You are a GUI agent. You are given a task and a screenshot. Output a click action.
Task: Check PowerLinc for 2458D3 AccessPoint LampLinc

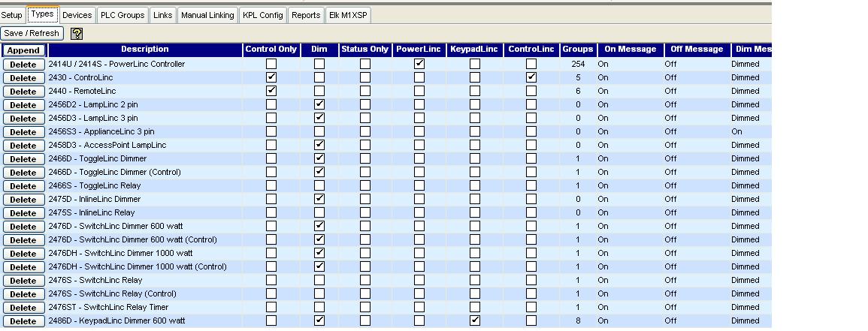tap(419, 145)
